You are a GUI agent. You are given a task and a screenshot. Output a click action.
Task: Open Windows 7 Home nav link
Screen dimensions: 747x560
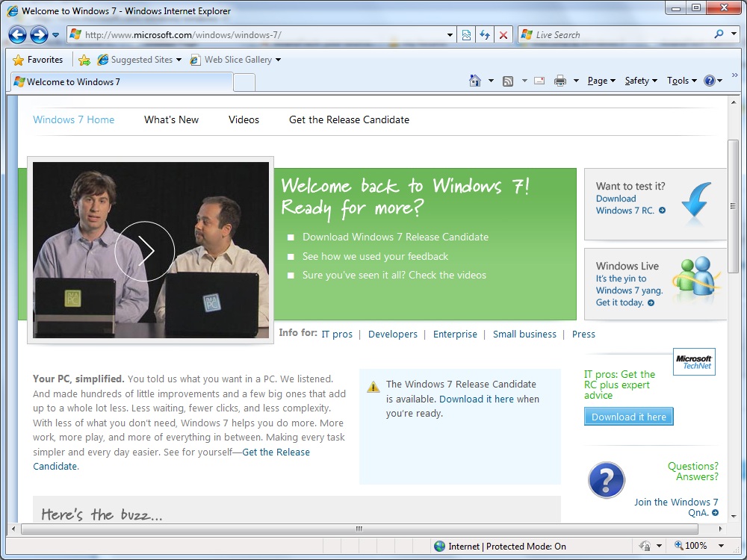click(73, 119)
